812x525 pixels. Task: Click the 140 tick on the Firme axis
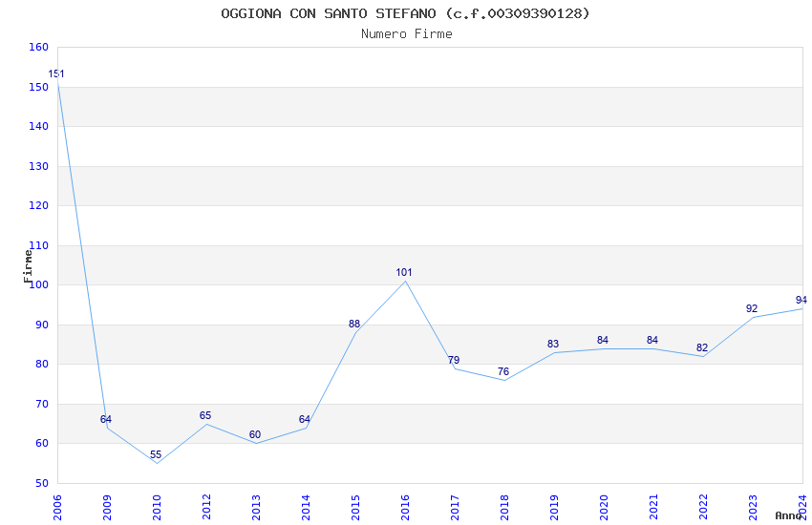[39, 126]
